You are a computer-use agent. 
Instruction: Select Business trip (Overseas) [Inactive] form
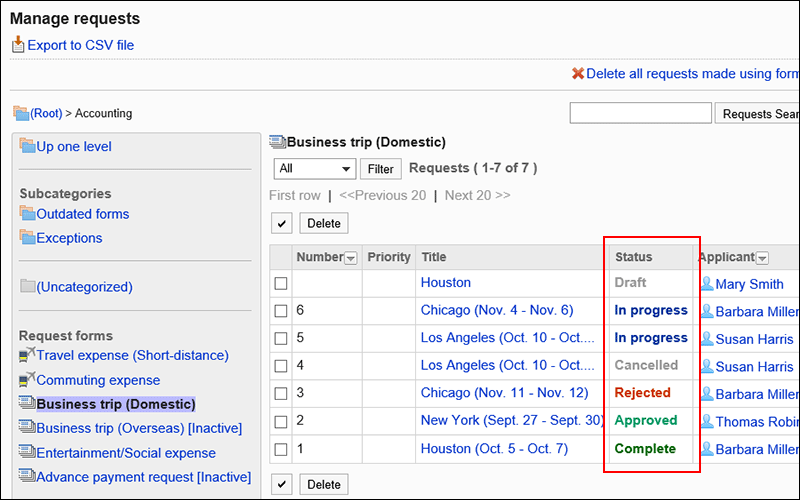coord(139,428)
